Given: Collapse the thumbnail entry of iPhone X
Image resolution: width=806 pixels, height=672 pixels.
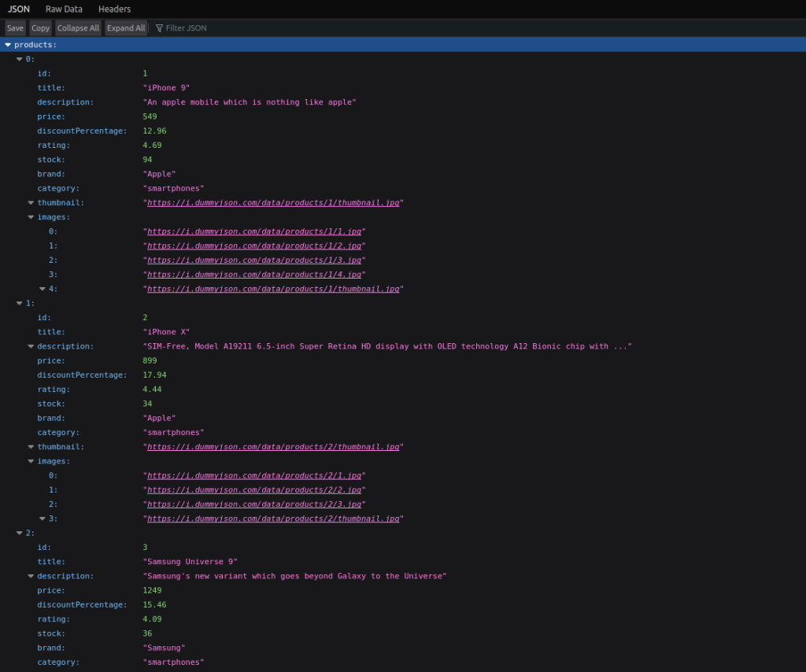Looking at the screenshot, I should [x=30, y=447].
